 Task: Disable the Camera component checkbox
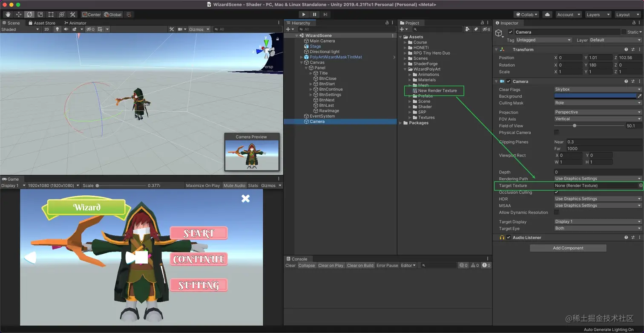tap(509, 81)
